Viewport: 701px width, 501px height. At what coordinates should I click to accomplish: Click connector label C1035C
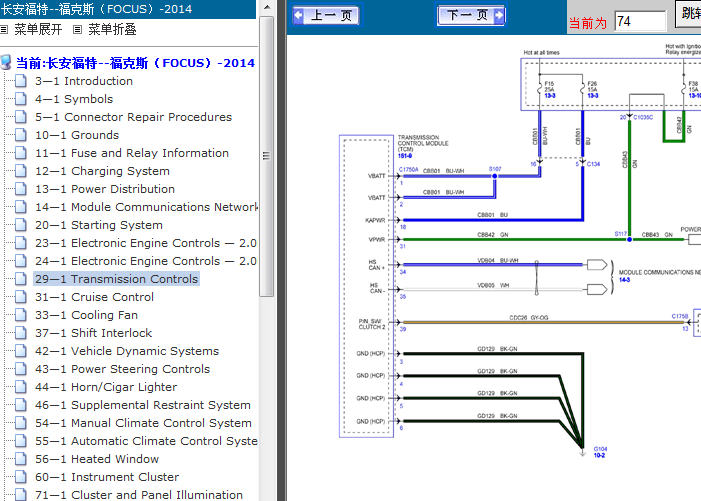[643, 118]
